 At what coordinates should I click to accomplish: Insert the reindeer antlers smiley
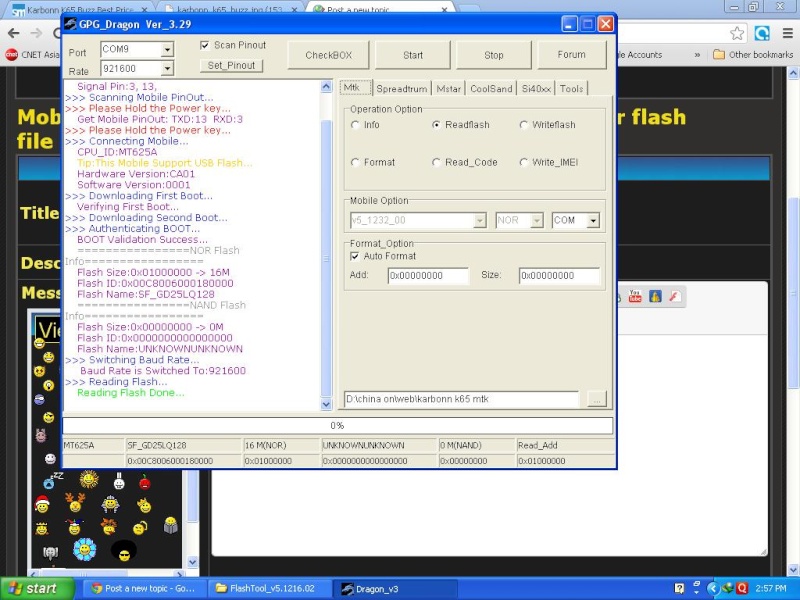75,503
